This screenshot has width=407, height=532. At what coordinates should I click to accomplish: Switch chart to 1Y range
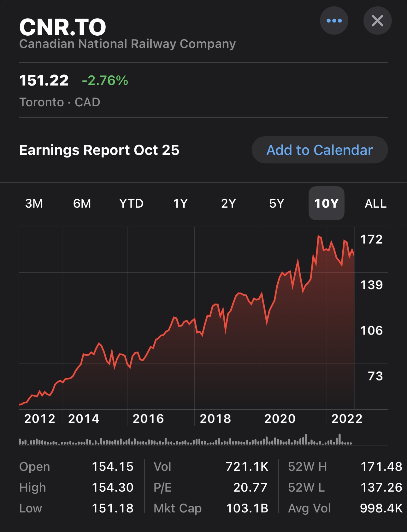pyautogui.click(x=180, y=204)
